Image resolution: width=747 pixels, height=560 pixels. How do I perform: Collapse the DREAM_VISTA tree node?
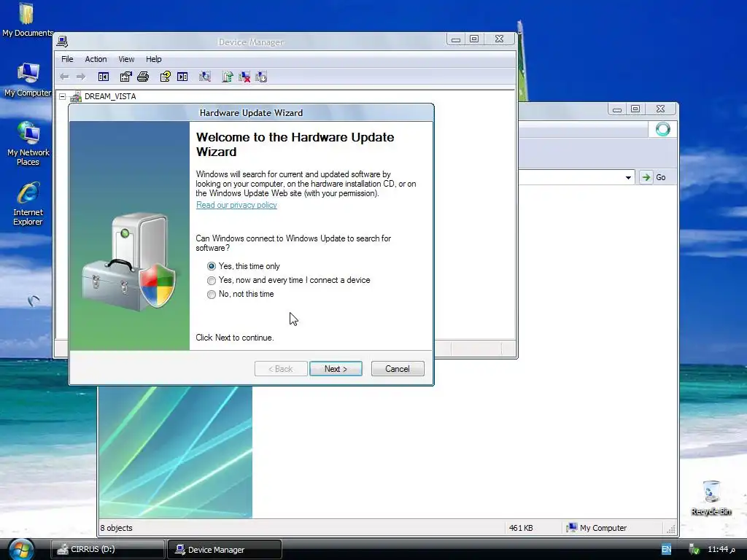tap(63, 97)
